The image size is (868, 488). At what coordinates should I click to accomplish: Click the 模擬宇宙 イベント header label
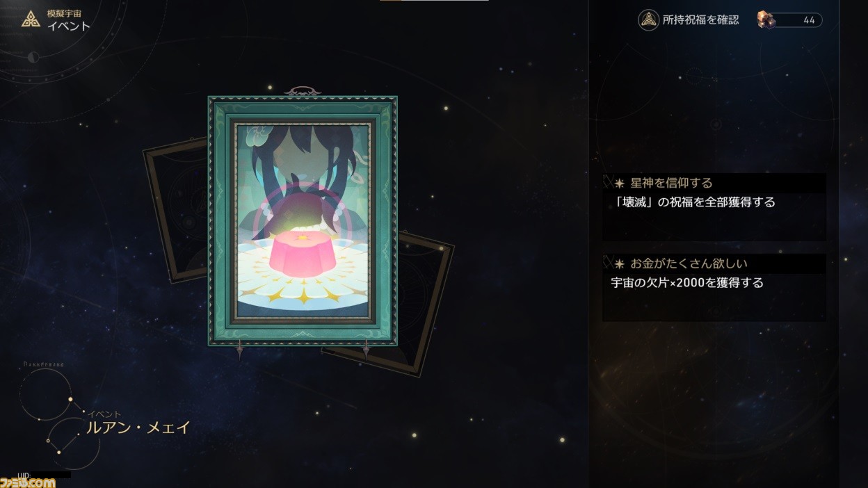[68, 20]
